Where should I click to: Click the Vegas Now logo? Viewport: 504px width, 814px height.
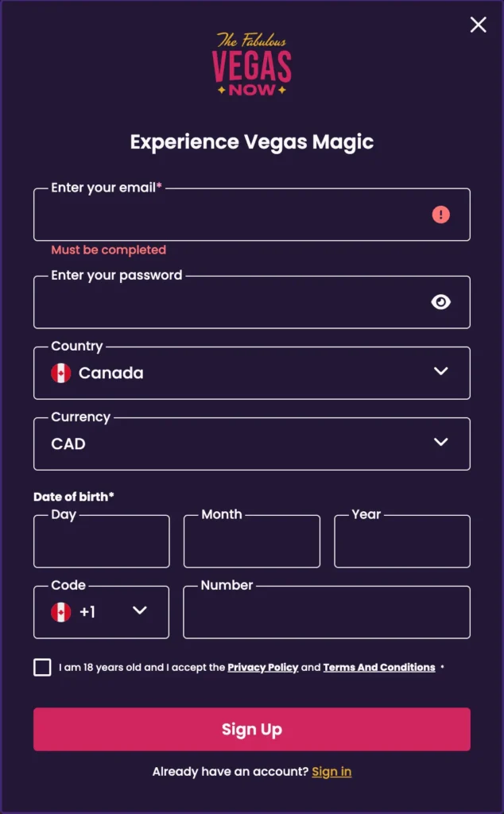(251, 65)
